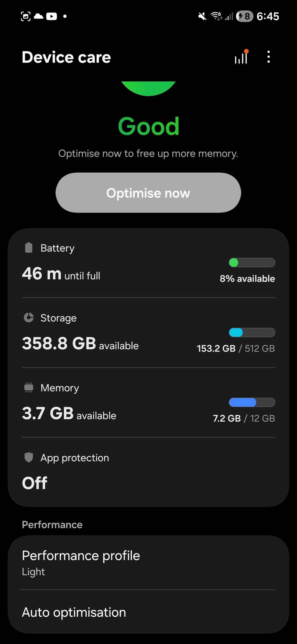Open 358.8 GB available storage details
297x644 pixels.
click(x=80, y=344)
